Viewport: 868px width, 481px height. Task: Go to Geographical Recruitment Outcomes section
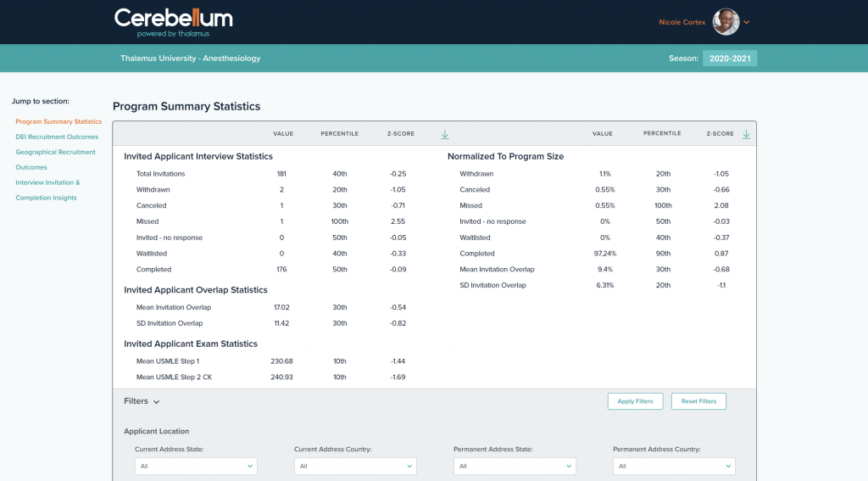[55, 152]
